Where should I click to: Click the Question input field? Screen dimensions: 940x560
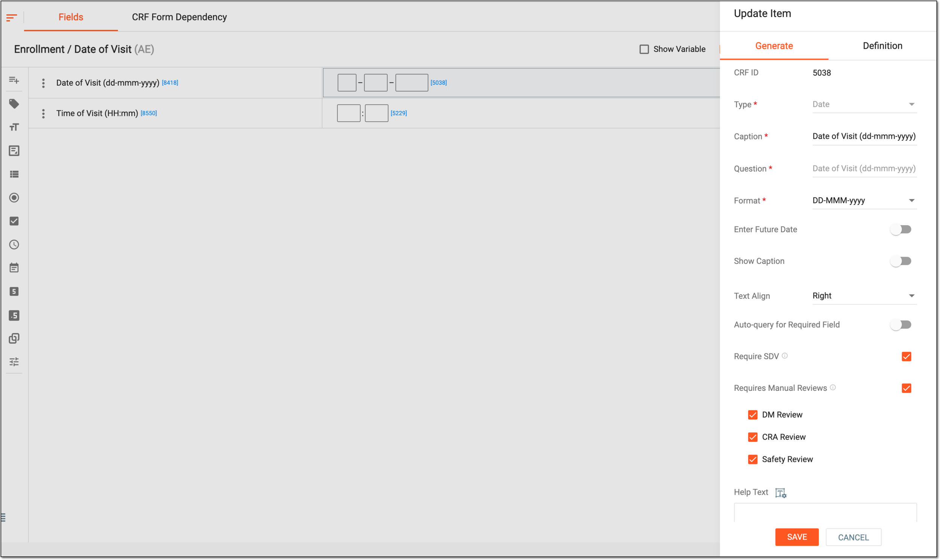[864, 169]
